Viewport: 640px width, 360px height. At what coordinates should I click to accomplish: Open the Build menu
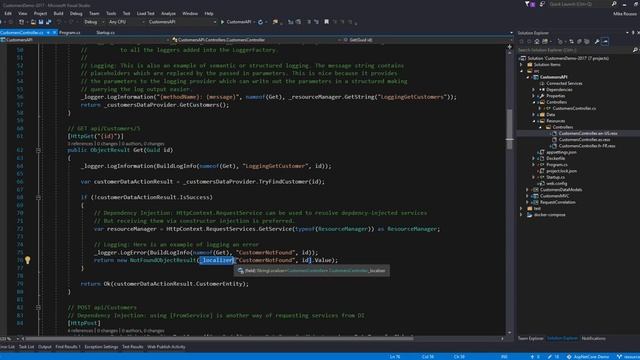point(58,13)
